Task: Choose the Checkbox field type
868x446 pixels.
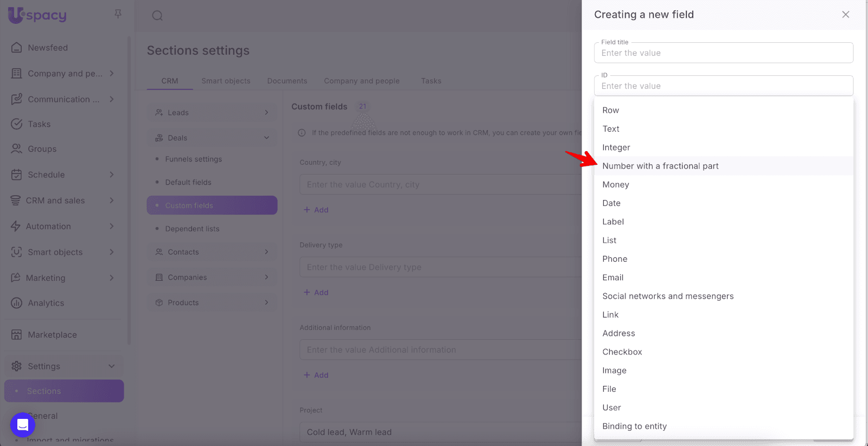Action: (622, 352)
